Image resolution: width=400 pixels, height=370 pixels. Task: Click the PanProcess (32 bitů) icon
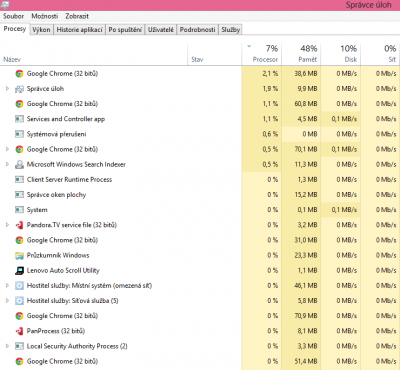point(19,331)
